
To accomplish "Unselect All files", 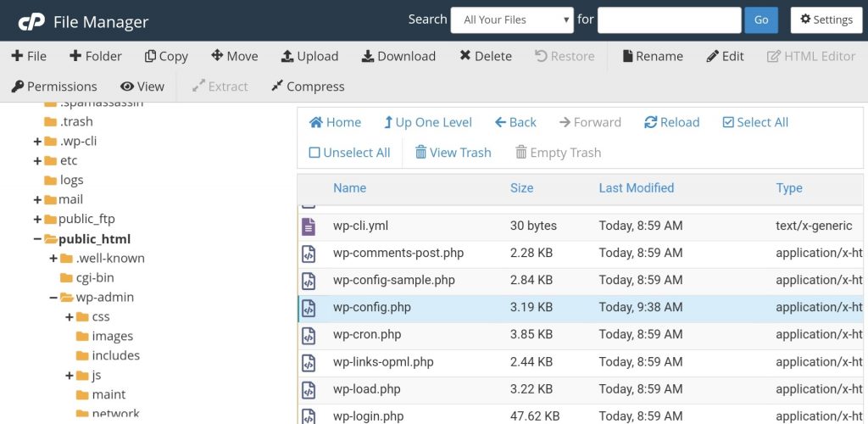I will pyautogui.click(x=349, y=153).
